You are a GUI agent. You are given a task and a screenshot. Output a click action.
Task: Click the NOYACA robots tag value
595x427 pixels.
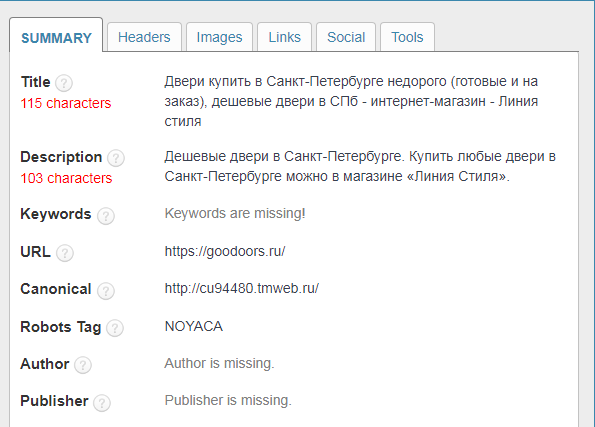[194, 326]
